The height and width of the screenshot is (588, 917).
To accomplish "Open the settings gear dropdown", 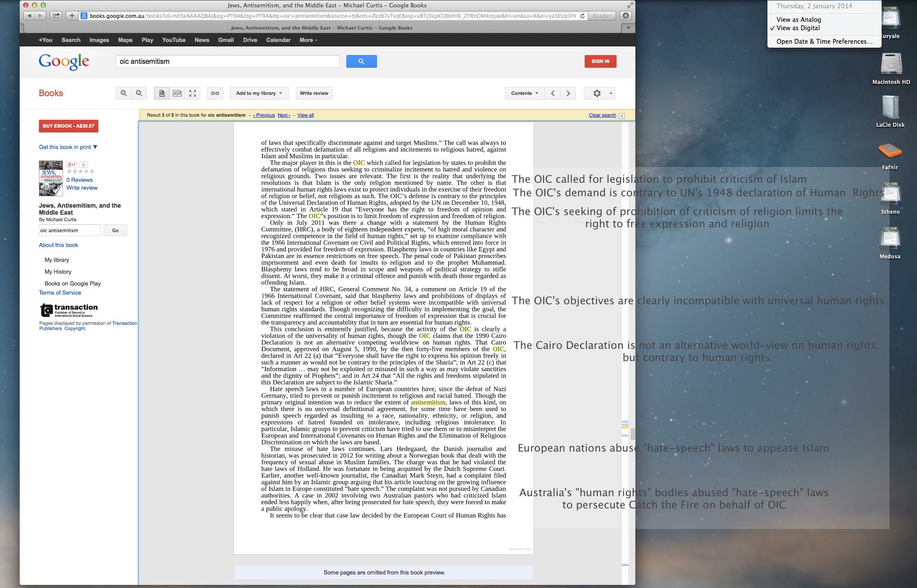I will (600, 93).
